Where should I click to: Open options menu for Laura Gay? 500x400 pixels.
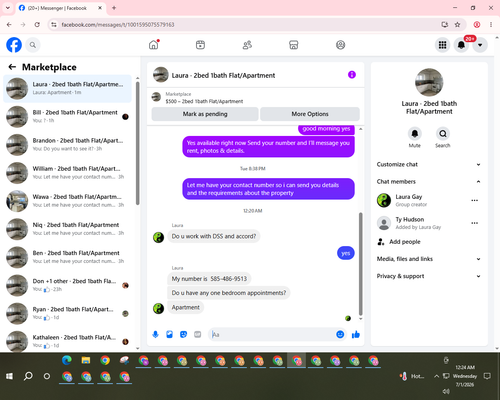pos(475,200)
